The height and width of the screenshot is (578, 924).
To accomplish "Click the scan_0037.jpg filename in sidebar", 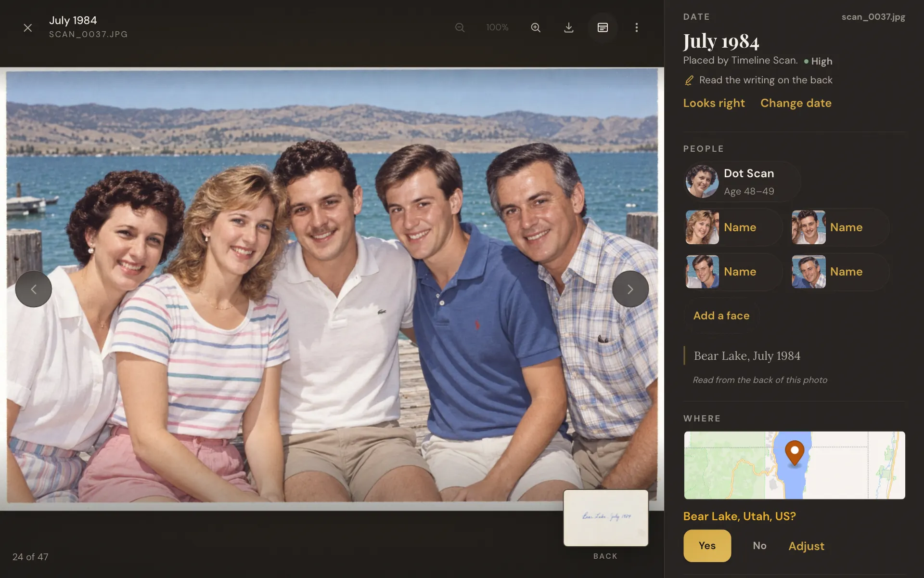I will pos(873,17).
